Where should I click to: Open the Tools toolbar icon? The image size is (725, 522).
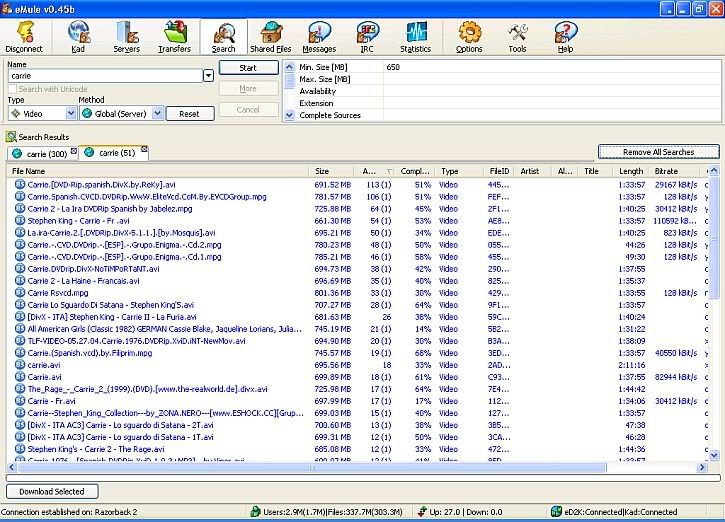coord(517,37)
